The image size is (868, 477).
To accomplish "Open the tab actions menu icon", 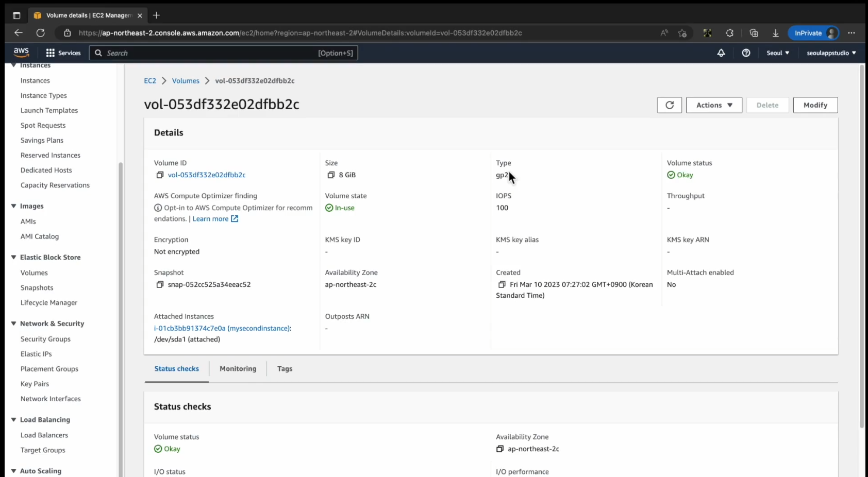I will 16,15.
